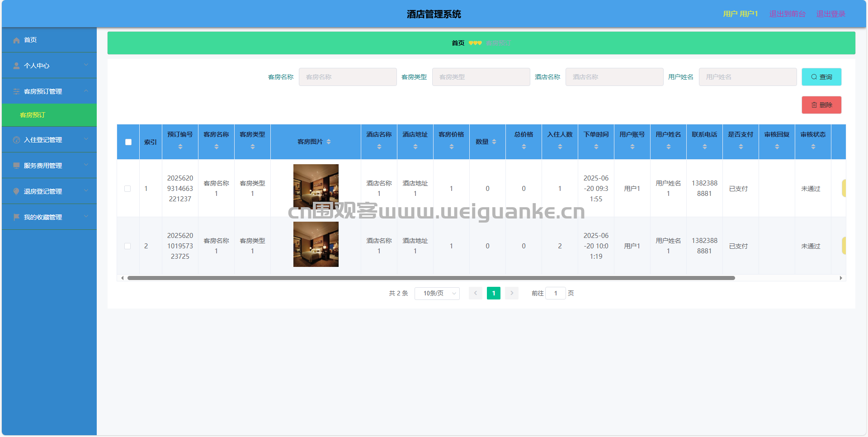868x437 pixels.
Task: Click the flag icon beside 我的收藏管理
Action: pyautogui.click(x=16, y=218)
